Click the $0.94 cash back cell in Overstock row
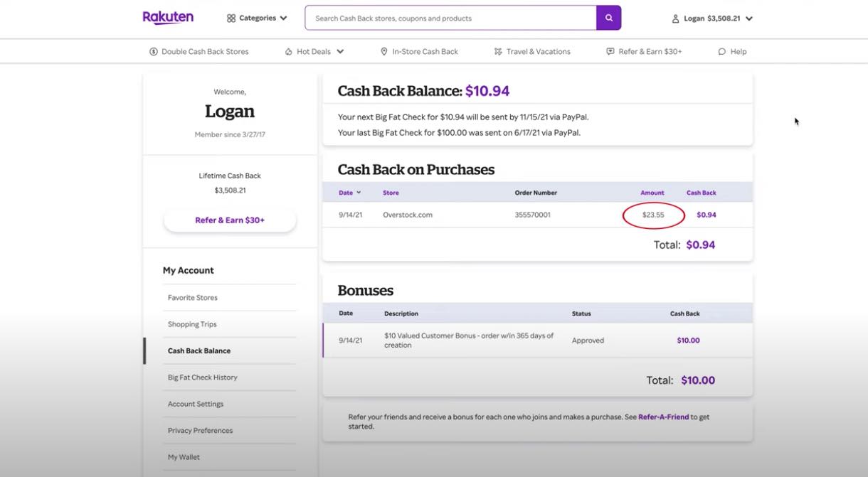The height and width of the screenshot is (477, 868). (706, 215)
